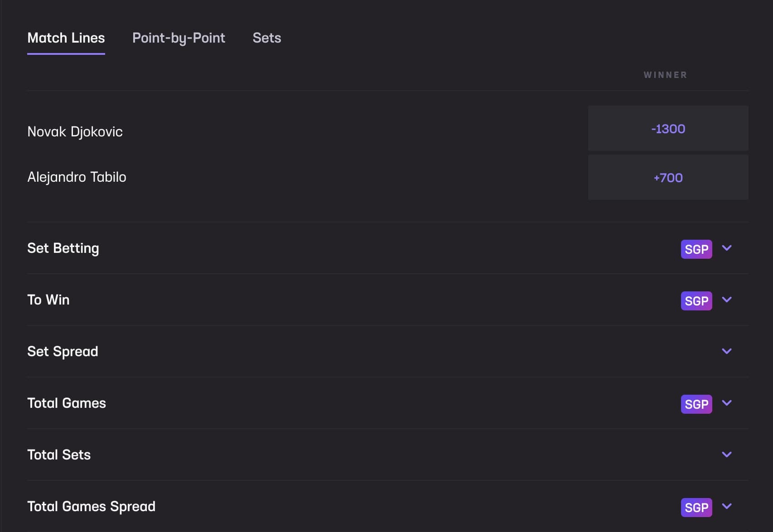Image resolution: width=773 pixels, height=532 pixels.
Task: Click the Set Betting market title
Action: click(x=63, y=248)
